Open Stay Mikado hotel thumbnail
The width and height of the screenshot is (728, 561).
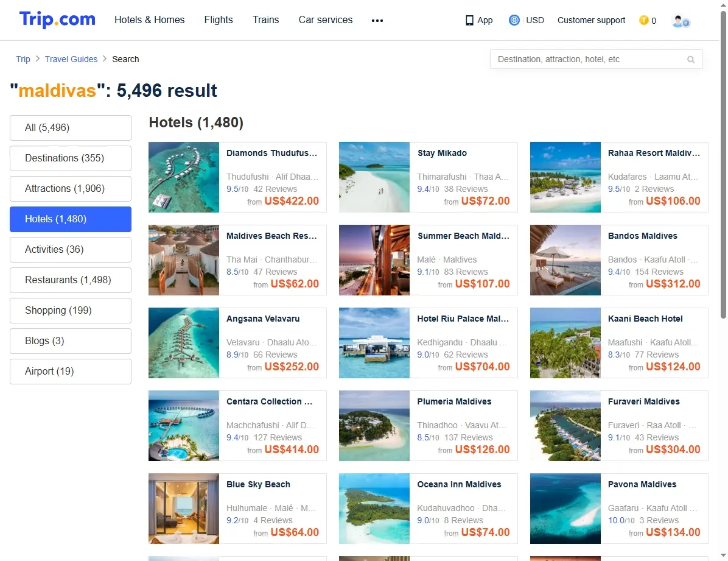pos(374,177)
